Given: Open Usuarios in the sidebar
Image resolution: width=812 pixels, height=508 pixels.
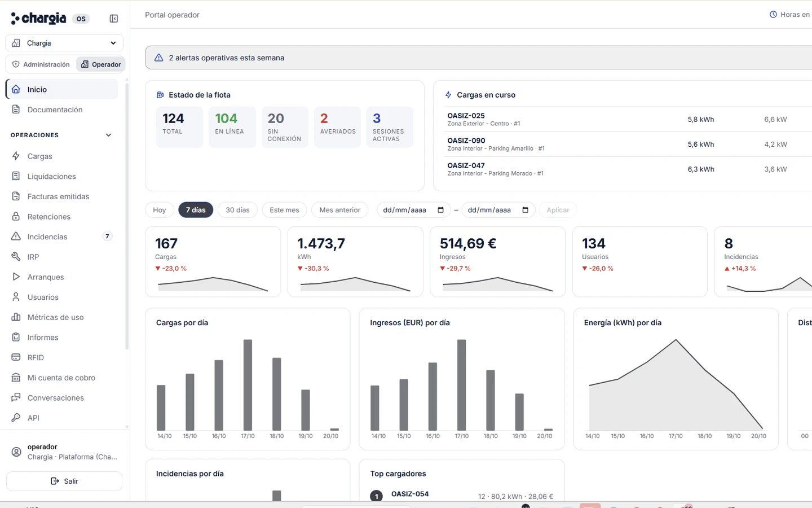Looking at the screenshot, I should (x=62, y=297).
